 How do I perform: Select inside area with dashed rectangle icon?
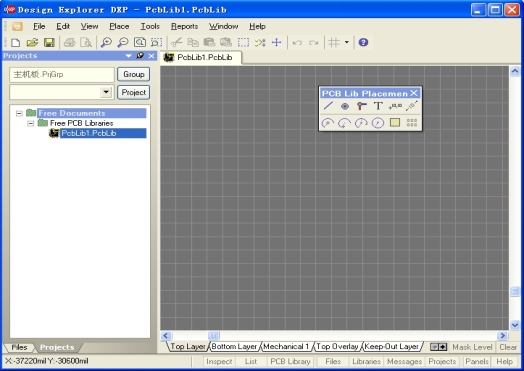pos(243,42)
